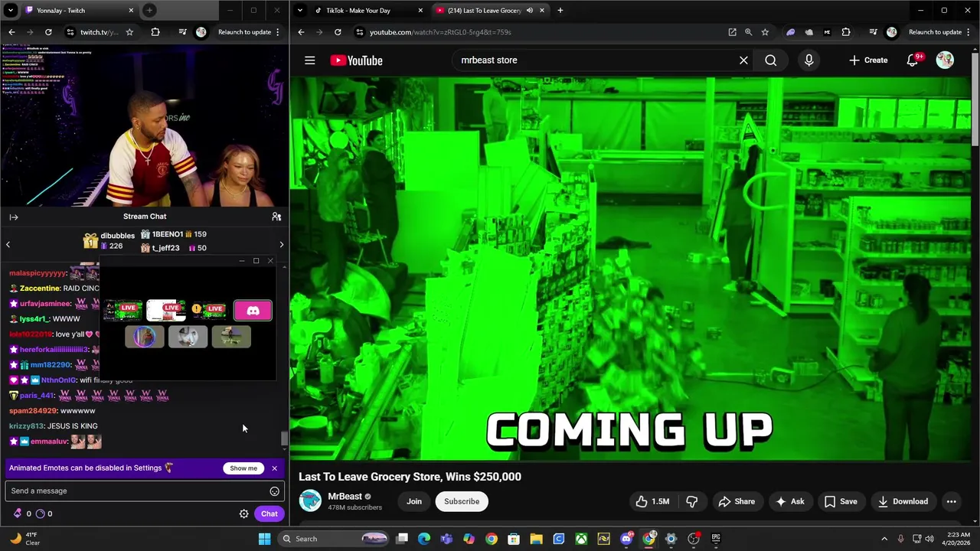
Task: Collapse the Stream Chat panel
Action: (13, 217)
